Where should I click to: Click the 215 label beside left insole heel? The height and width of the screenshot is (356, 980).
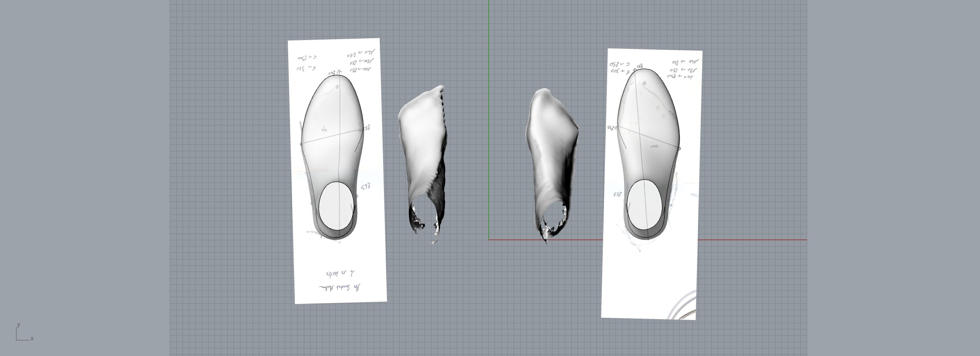click(365, 187)
